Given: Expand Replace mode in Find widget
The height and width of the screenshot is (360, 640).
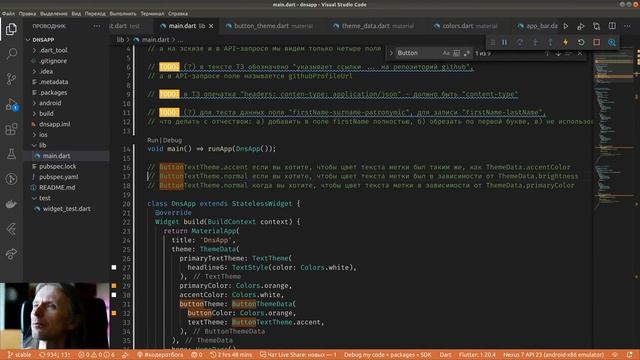Looking at the screenshot, I should tap(391, 53).
